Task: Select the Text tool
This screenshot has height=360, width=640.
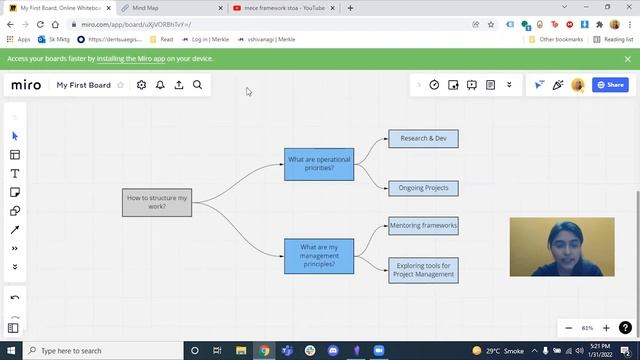Action: pyautogui.click(x=15, y=173)
